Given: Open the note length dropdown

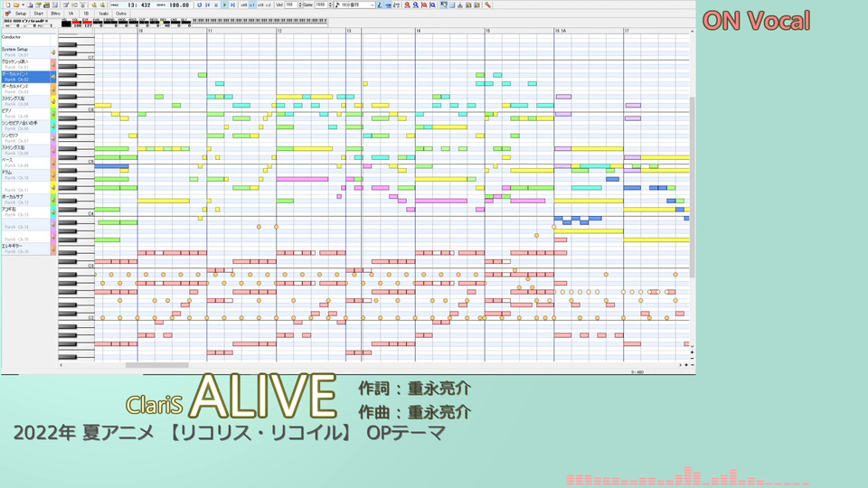Looking at the screenshot, I should click(x=354, y=5).
